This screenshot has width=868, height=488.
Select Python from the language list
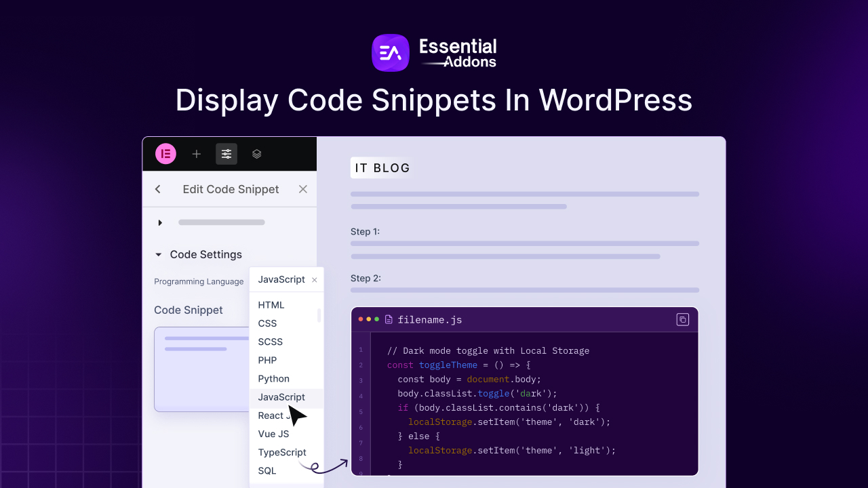pyautogui.click(x=274, y=379)
